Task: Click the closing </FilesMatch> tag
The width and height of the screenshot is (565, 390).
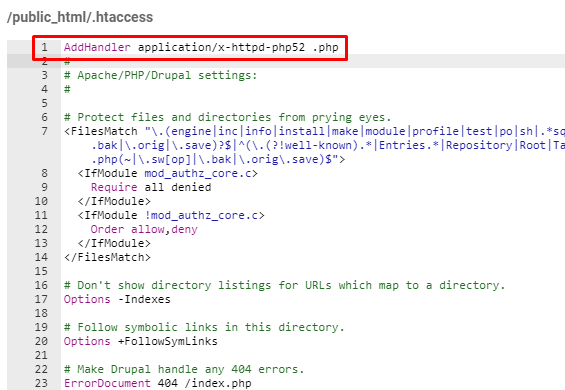Action: [x=107, y=257]
